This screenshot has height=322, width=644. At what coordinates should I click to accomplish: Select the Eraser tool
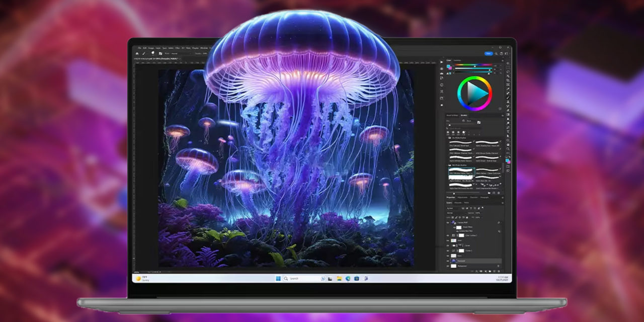point(508,110)
